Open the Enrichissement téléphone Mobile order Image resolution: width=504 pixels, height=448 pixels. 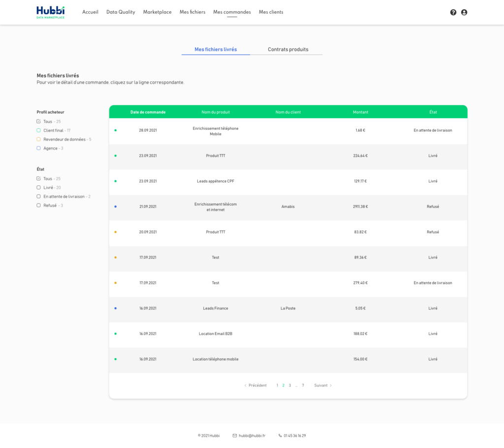click(288, 131)
